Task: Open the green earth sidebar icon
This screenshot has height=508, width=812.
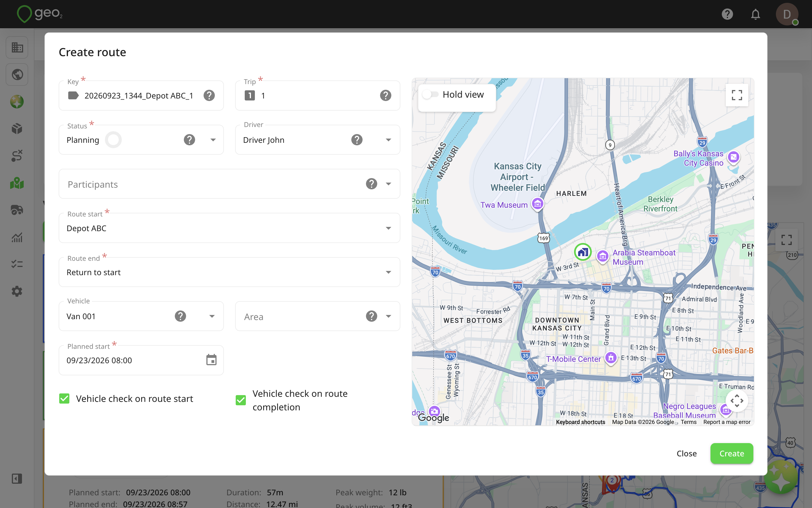Action: (x=17, y=102)
